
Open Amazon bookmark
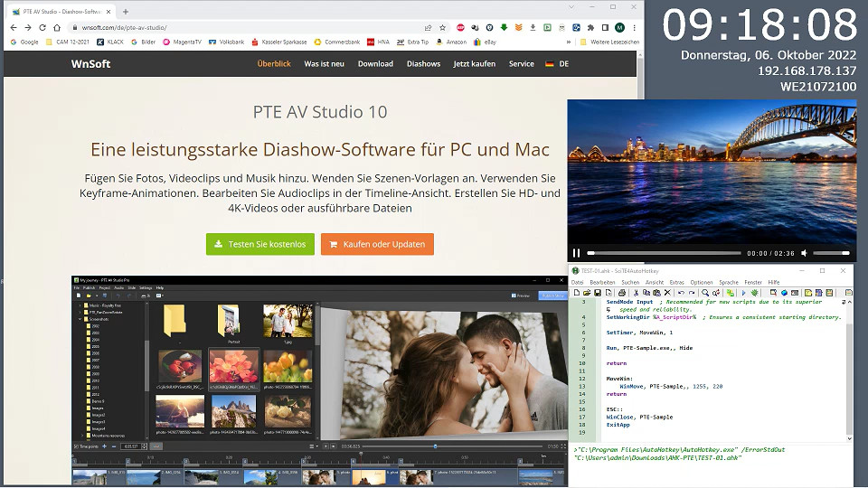451,42
